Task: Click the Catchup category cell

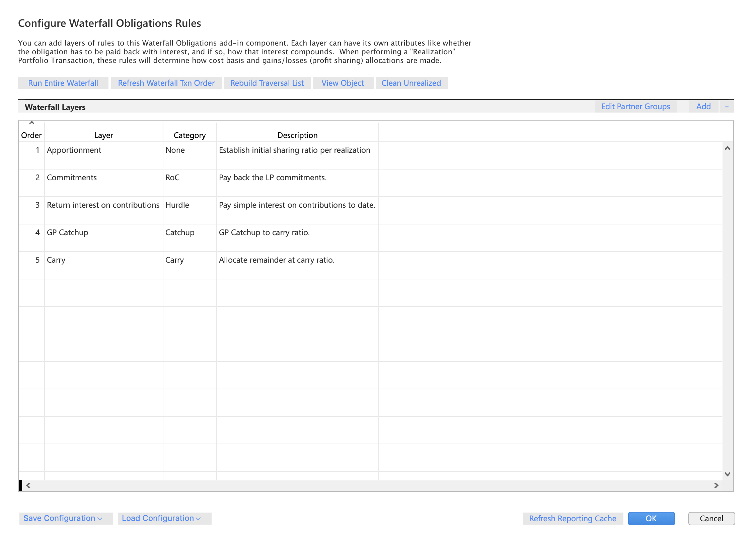Action: 190,238
